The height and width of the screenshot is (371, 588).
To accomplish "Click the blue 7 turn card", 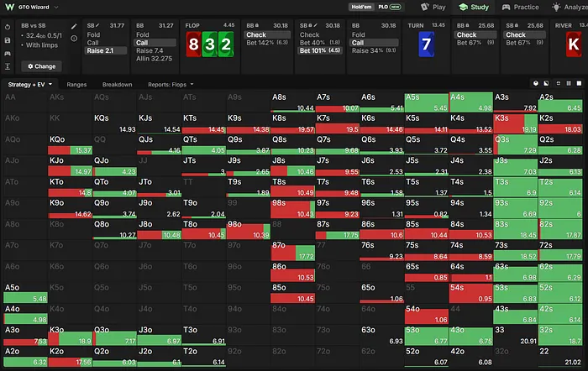I will click(x=427, y=44).
